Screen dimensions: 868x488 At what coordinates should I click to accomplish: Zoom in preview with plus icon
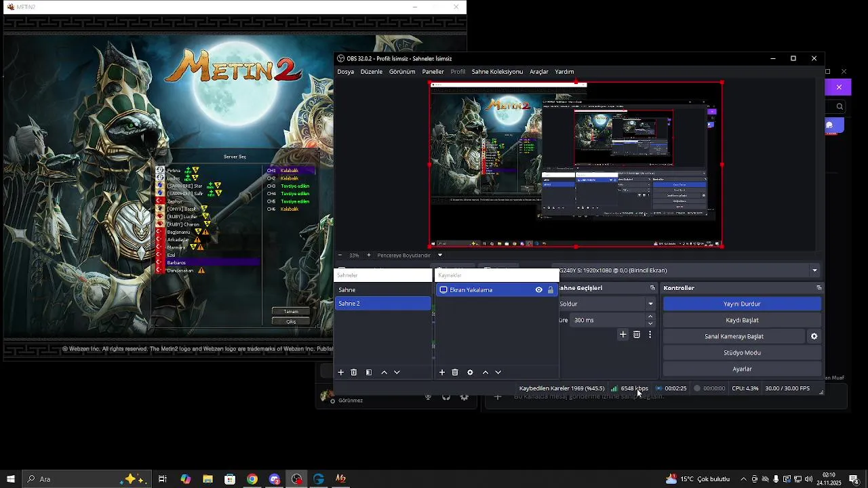click(369, 256)
